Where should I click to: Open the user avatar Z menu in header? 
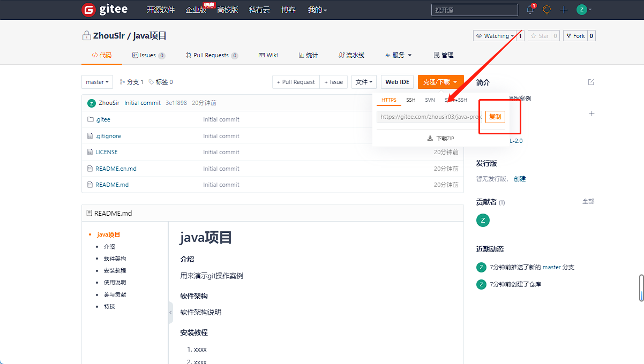click(584, 10)
